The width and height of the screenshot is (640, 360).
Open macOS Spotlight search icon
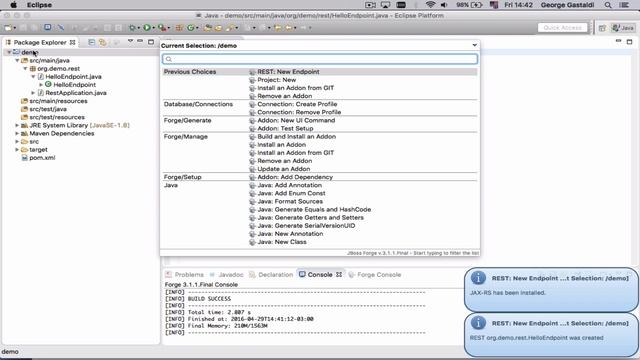(608, 5)
